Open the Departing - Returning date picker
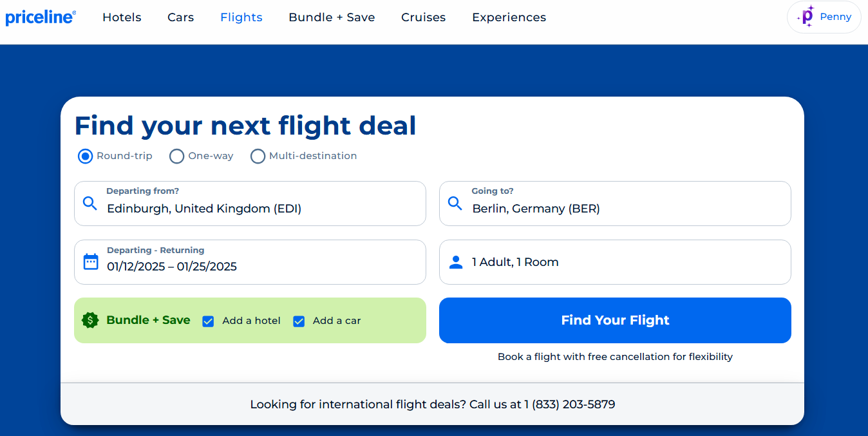The image size is (868, 436). pyautogui.click(x=250, y=262)
